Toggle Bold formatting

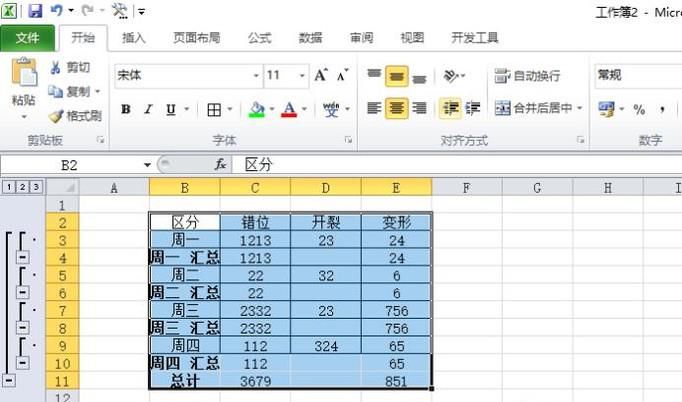126,109
